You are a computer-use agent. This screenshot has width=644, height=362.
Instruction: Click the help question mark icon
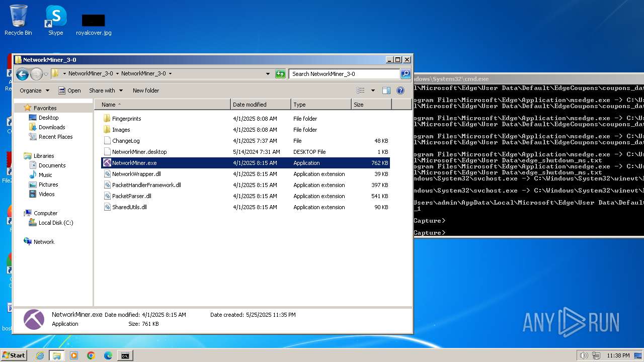point(400,90)
